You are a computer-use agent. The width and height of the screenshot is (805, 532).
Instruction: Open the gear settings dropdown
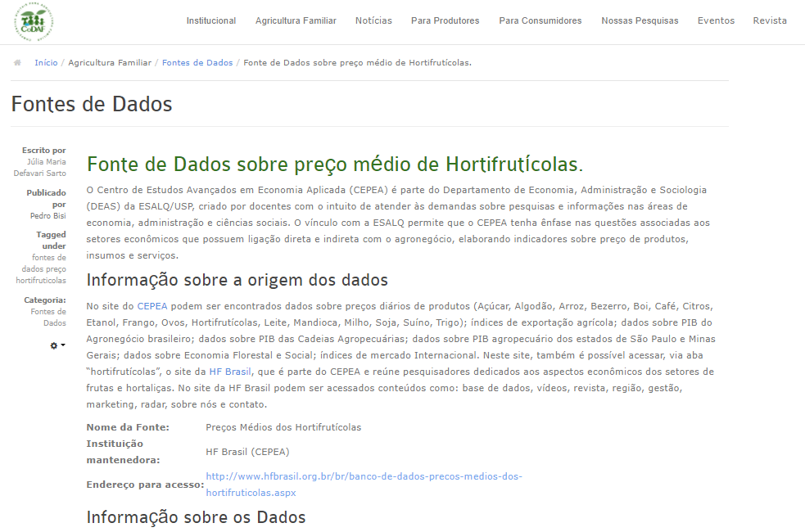click(x=57, y=346)
